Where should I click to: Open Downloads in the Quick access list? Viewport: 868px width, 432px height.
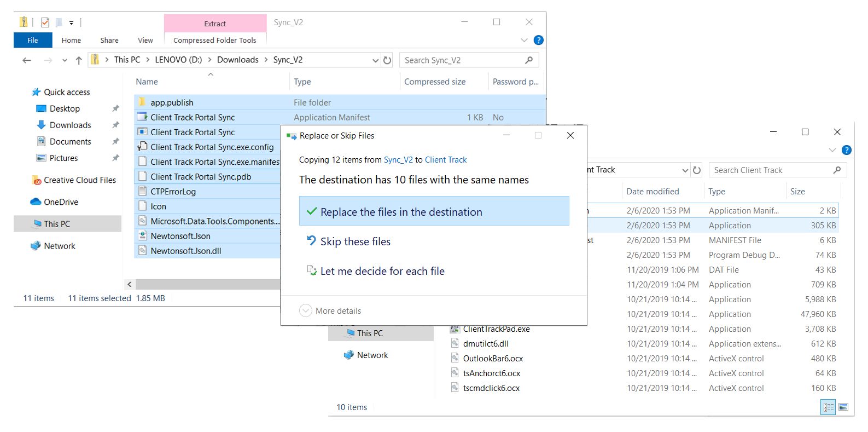(70, 125)
